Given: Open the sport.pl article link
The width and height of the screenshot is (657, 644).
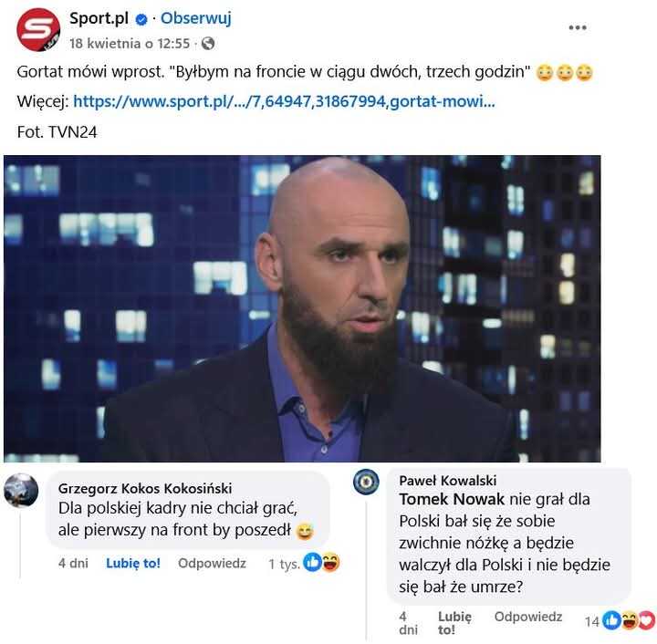Looking at the screenshot, I should tap(284, 101).
